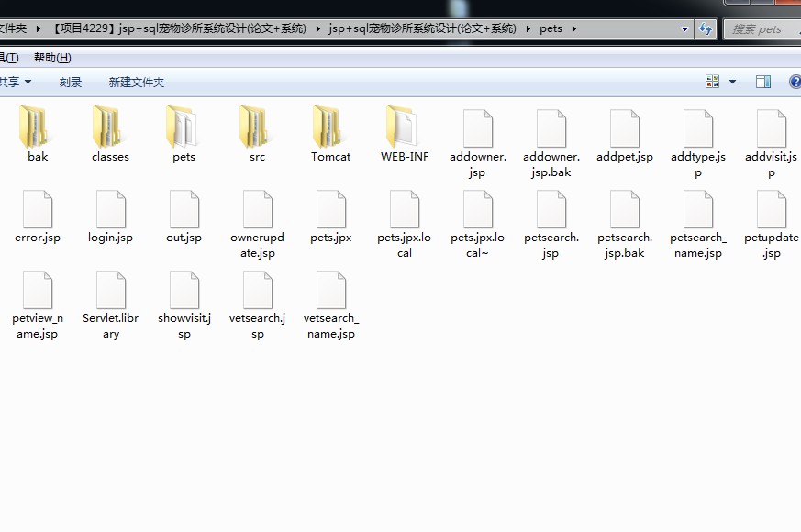The height and width of the screenshot is (532, 801).
Task: Go to second jsp+sql宠物诊所系统设计 breadcrumb
Action: coord(422,28)
